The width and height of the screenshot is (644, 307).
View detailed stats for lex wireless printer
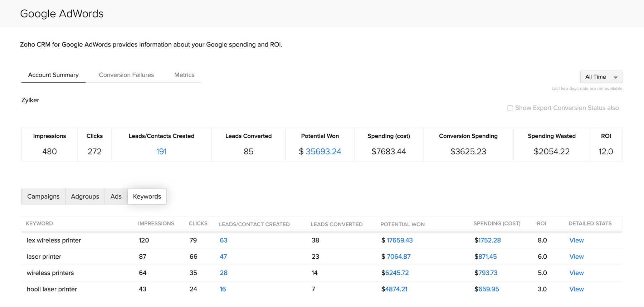click(576, 240)
